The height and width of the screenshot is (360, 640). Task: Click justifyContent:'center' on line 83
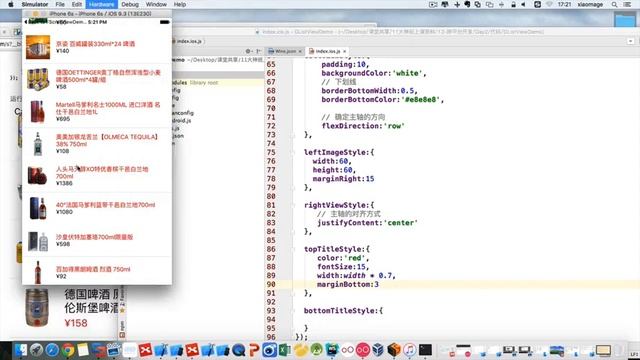tap(367, 222)
